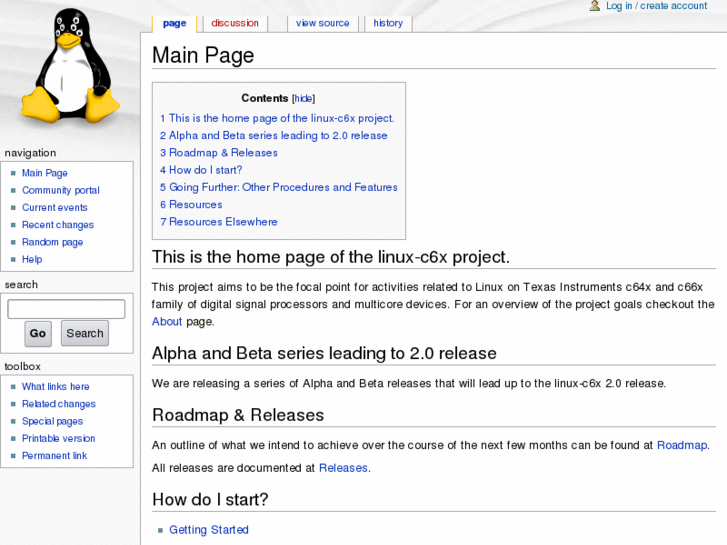Open the Getting Started link
The height and width of the screenshot is (545, 727).
click(x=209, y=530)
